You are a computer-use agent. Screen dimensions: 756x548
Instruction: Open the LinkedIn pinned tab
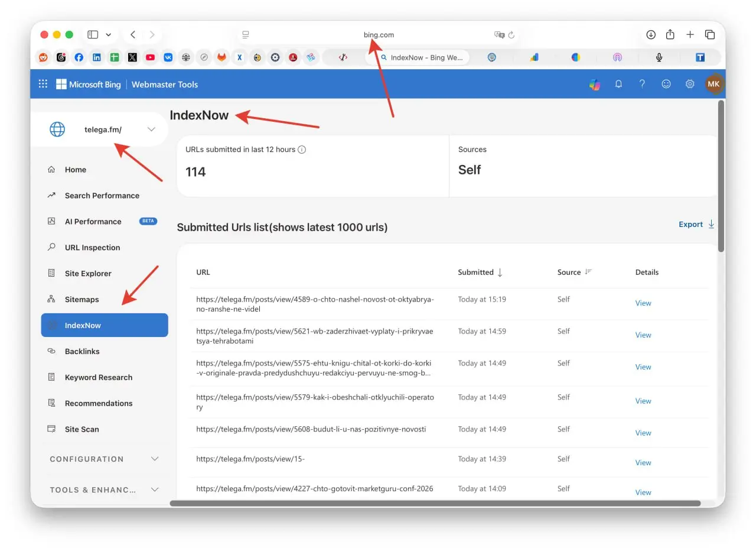[x=96, y=57]
